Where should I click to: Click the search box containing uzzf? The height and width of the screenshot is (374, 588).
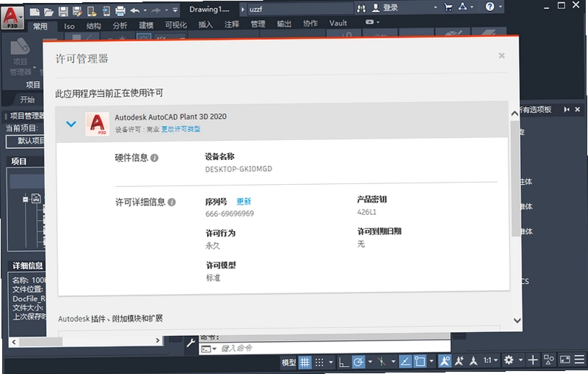pos(300,9)
